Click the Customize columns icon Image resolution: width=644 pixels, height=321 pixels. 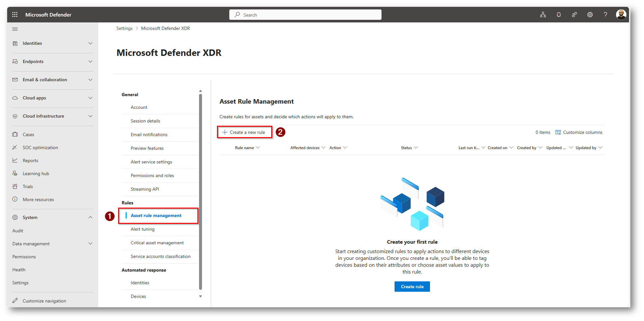pos(558,132)
